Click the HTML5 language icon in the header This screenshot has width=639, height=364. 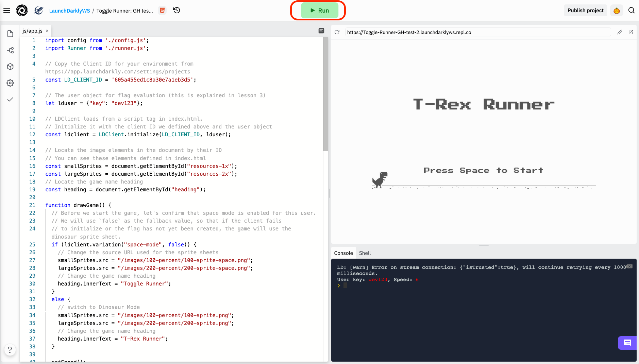point(162,11)
